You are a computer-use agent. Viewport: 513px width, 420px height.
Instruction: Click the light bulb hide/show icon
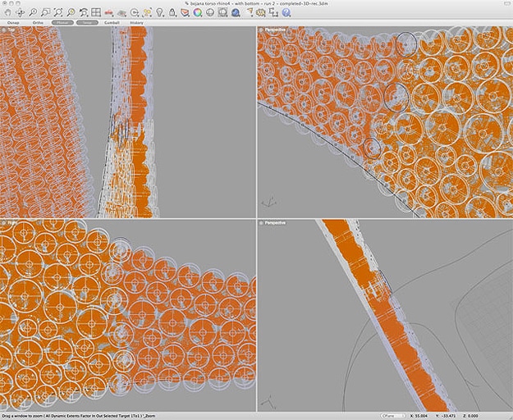click(160, 13)
